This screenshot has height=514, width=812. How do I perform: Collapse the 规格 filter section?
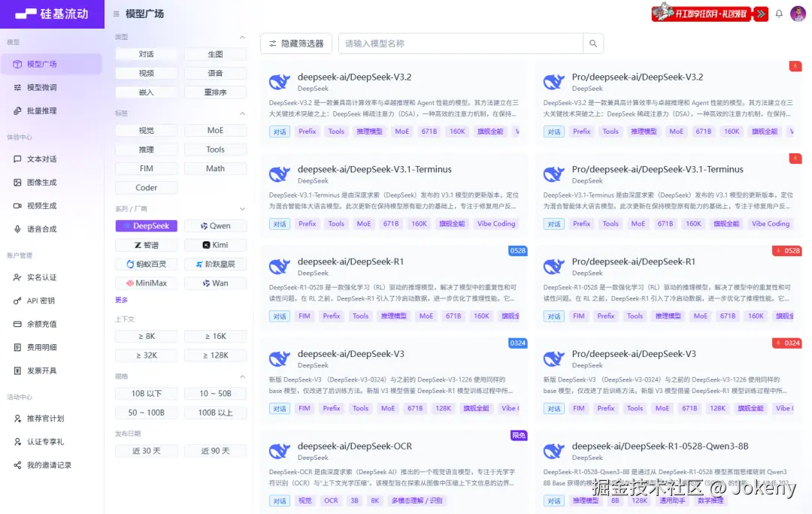coord(242,376)
